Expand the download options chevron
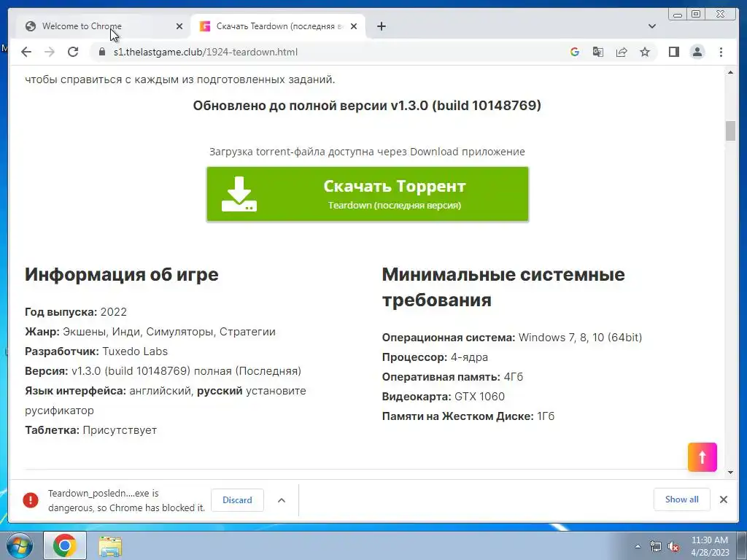 tap(282, 500)
